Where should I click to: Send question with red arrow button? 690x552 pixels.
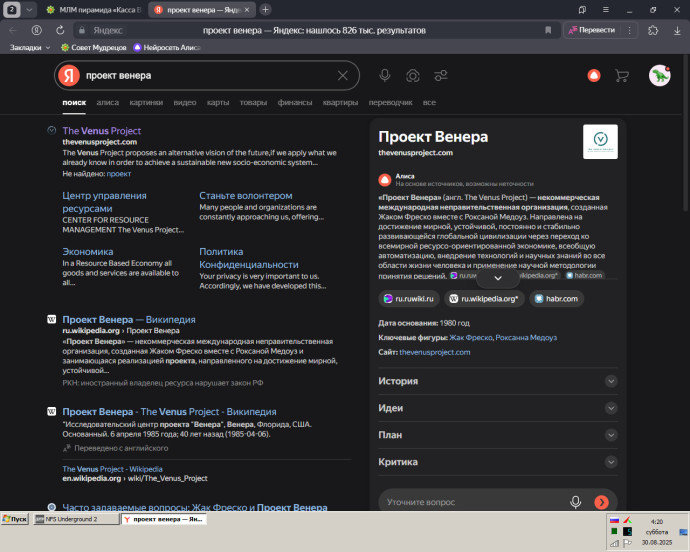(x=601, y=502)
